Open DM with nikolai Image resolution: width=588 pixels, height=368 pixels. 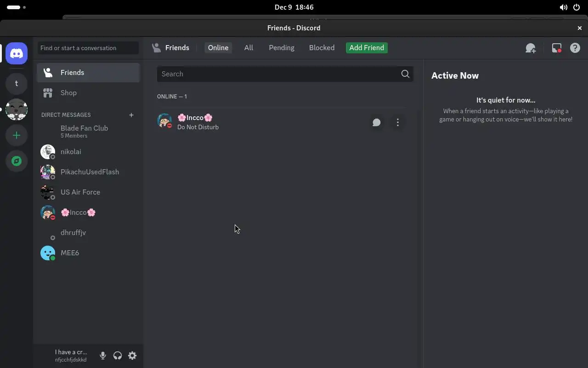(x=88, y=152)
